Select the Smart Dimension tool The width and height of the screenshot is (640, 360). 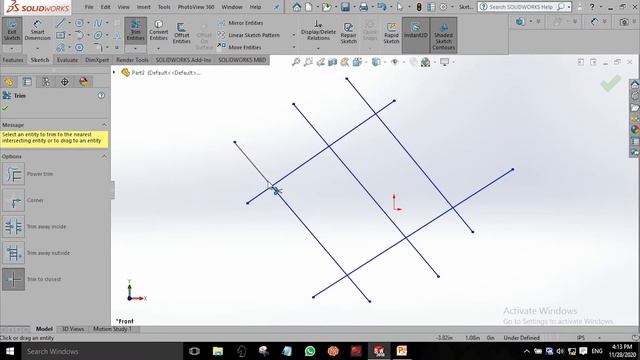[37, 31]
